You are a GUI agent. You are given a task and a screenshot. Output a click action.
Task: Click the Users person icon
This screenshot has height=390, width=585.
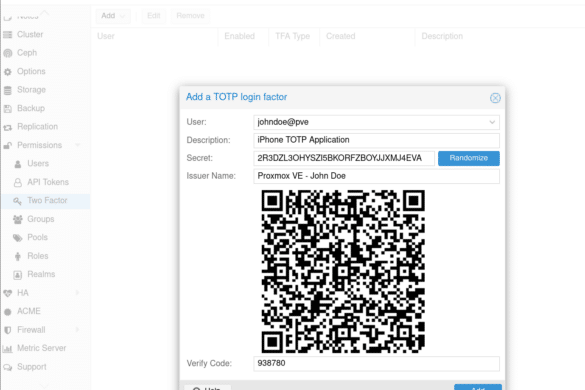pos(18,164)
